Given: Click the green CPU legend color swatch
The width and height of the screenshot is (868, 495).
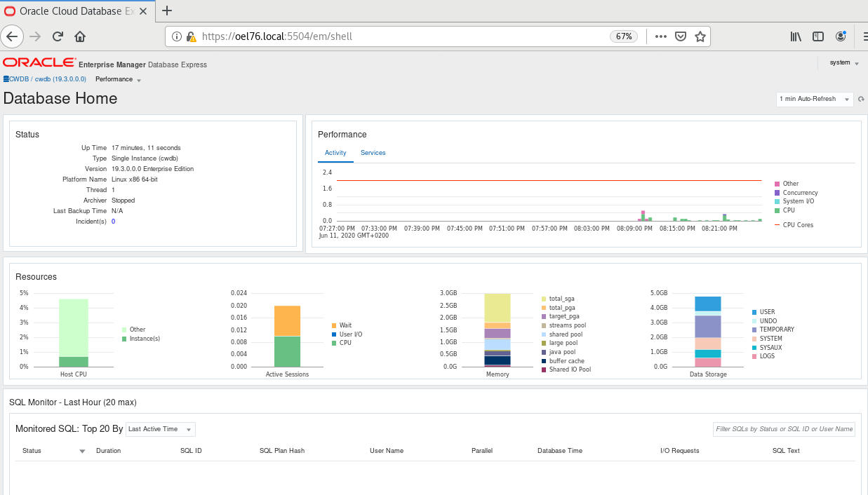Looking at the screenshot, I should point(779,211).
